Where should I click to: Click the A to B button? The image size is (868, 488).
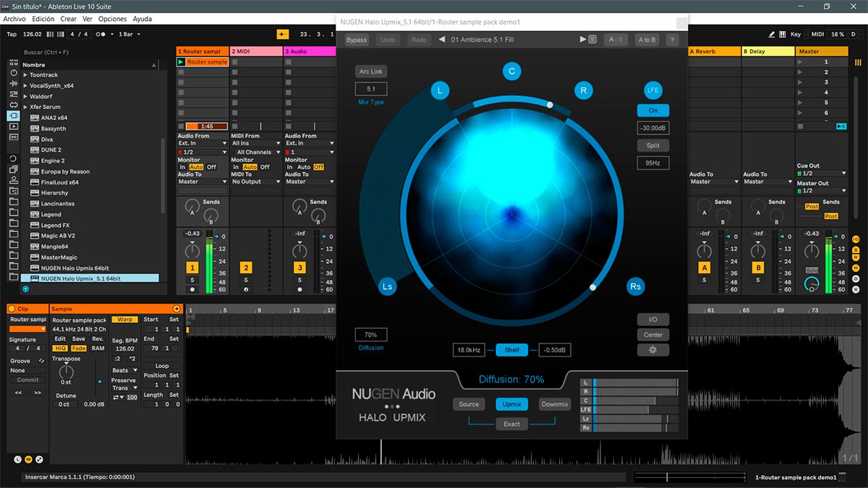pyautogui.click(x=647, y=40)
